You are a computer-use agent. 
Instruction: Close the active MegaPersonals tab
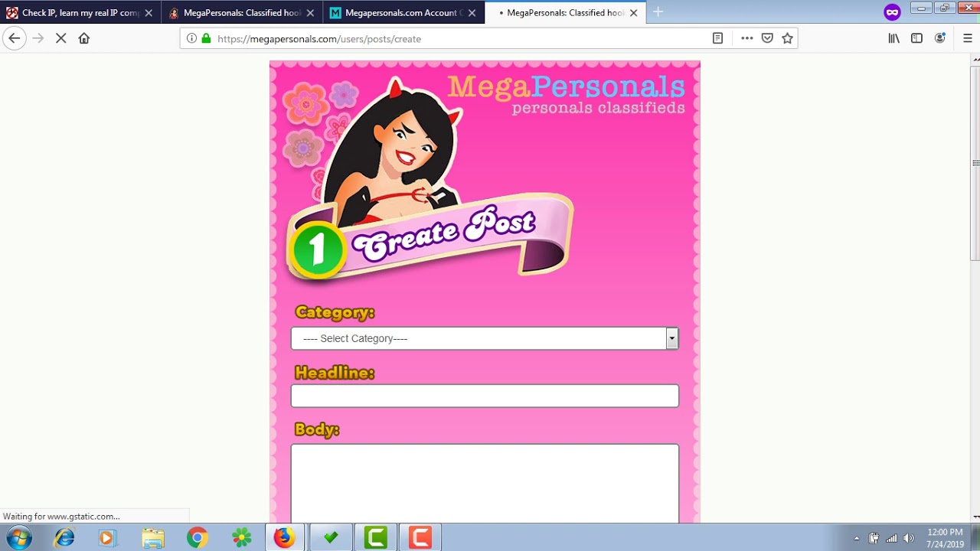click(633, 13)
